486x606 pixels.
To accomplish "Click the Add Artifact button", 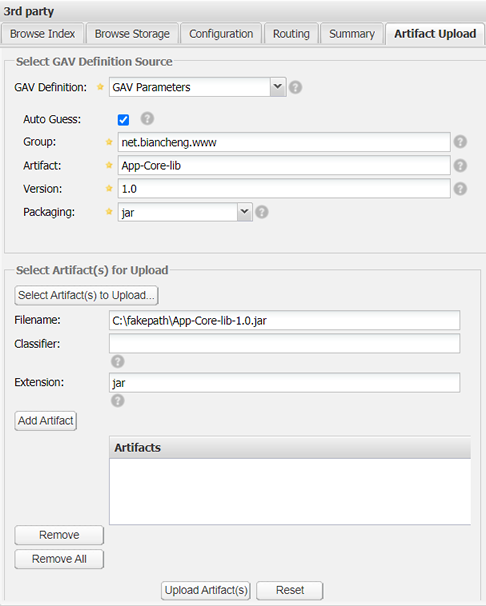I will 46,420.
